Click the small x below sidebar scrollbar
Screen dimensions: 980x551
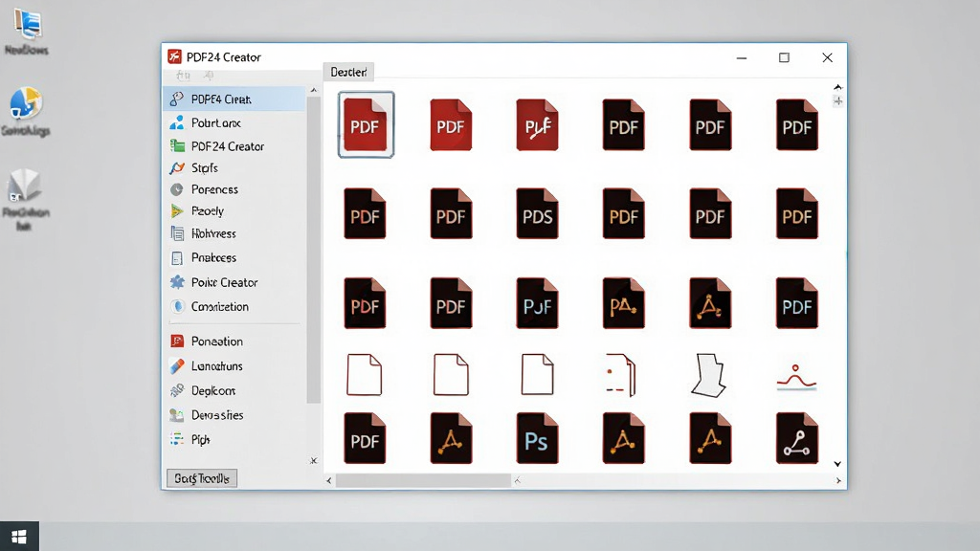click(x=314, y=461)
